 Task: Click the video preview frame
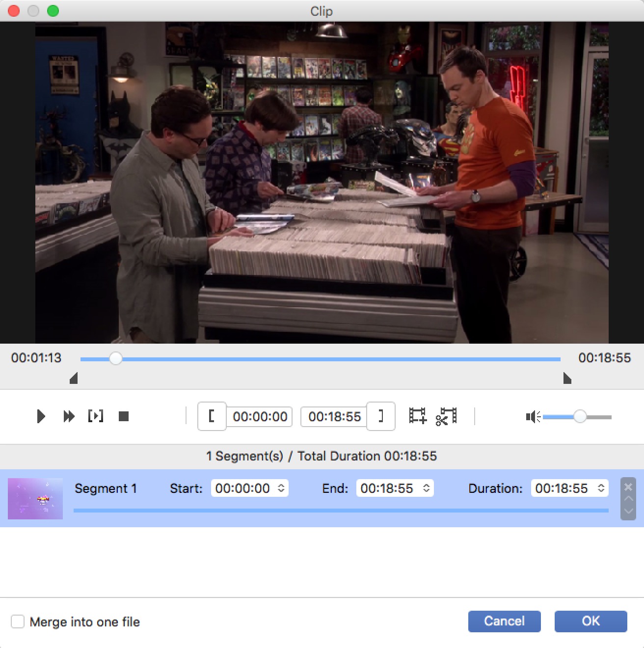pos(322,183)
